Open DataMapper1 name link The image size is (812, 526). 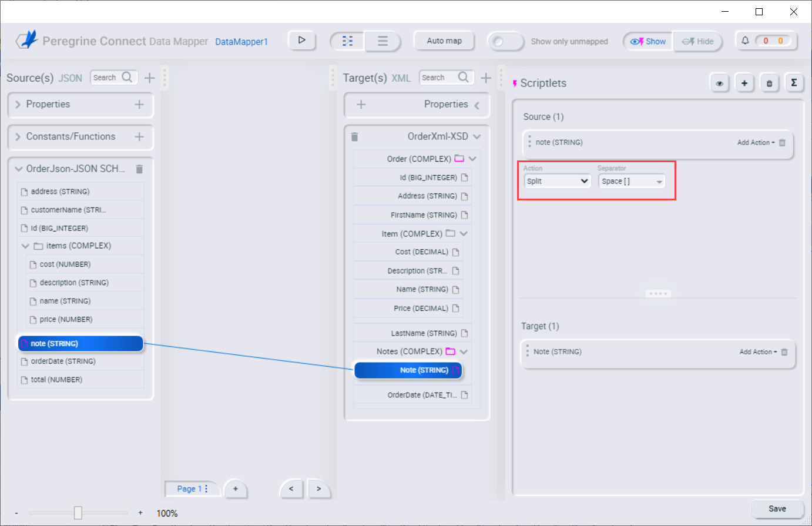coord(241,42)
